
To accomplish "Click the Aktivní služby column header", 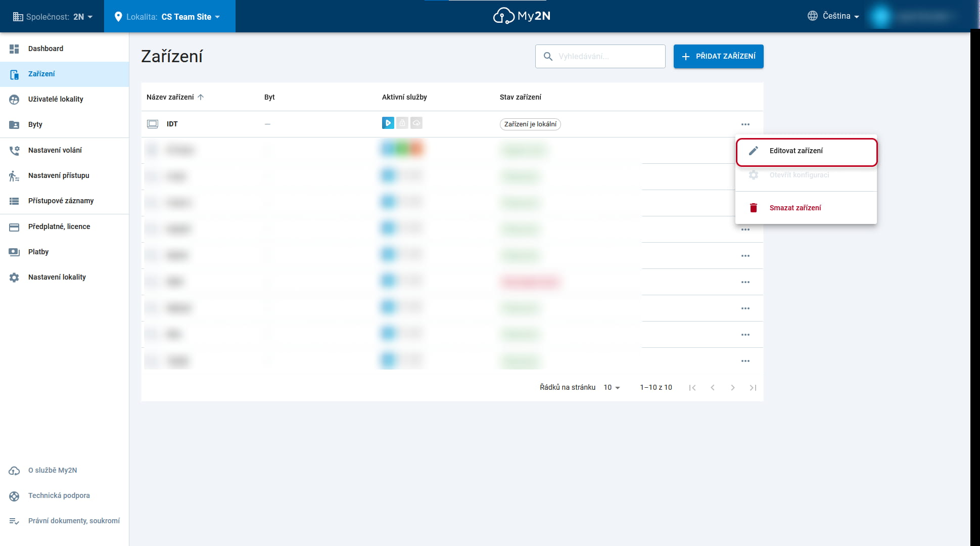I will 404,97.
